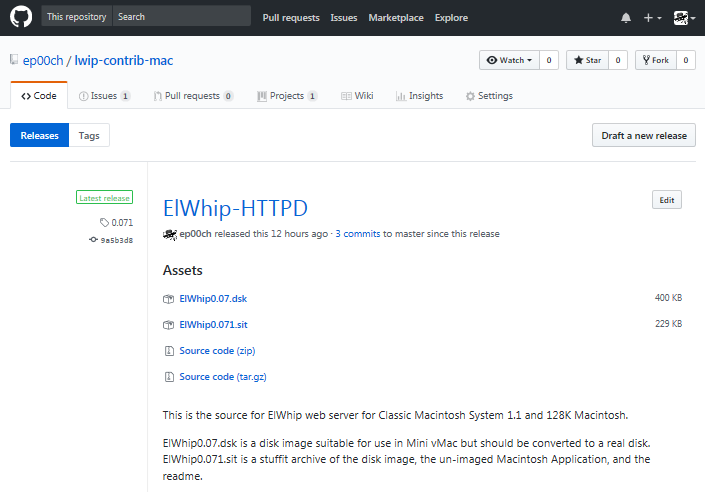This screenshot has width=705, height=492.
Task: Open Issues in top navigation
Action: tap(344, 18)
